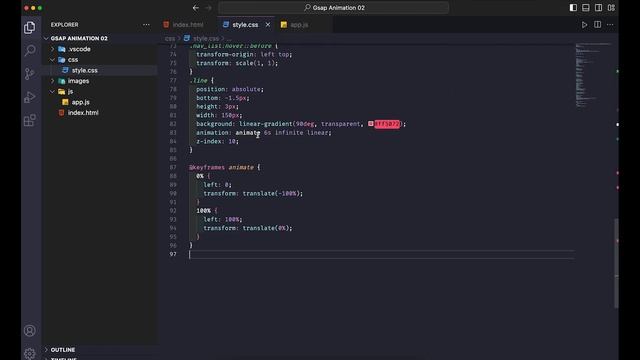Toggle the secondary side bar layout icon
This screenshot has width=640, height=360.
click(598, 8)
